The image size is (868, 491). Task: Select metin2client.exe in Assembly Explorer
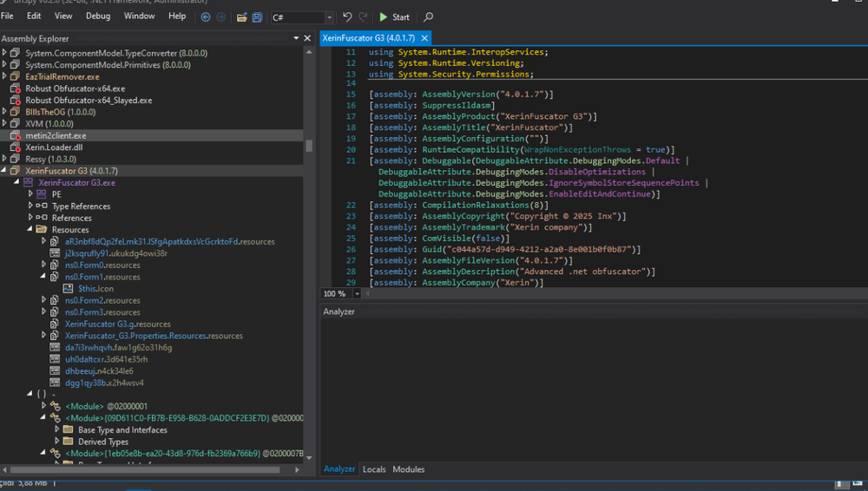tap(56, 136)
